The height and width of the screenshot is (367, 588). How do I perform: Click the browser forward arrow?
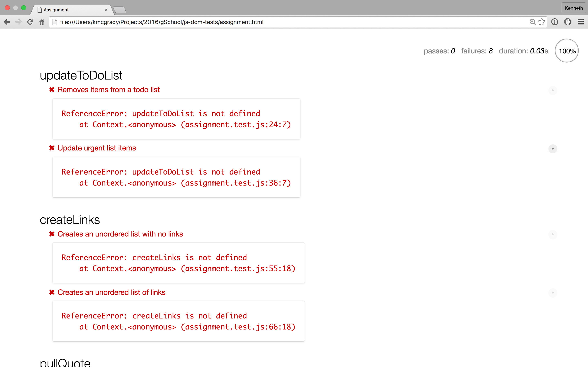point(18,22)
